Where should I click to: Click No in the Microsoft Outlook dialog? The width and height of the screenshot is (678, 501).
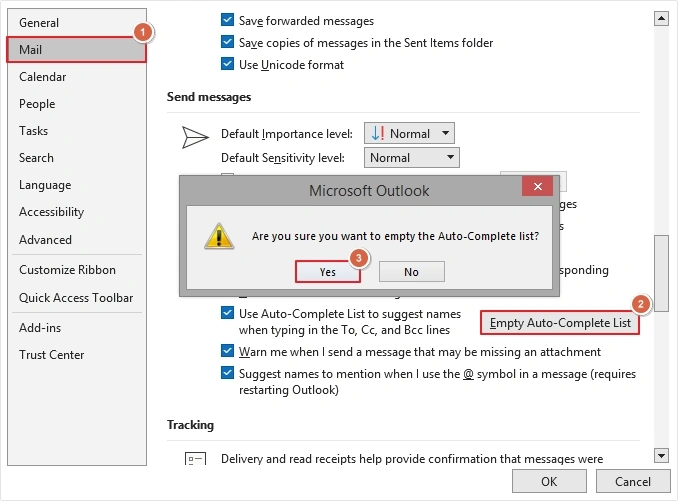point(412,272)
